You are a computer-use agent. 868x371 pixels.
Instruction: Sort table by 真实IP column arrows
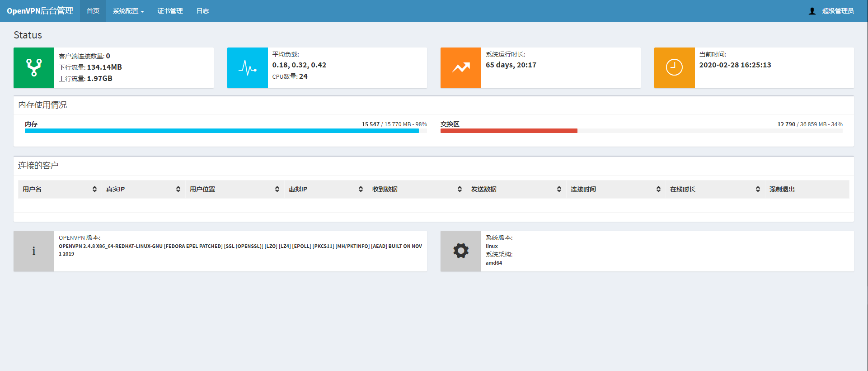click(178, 189)
